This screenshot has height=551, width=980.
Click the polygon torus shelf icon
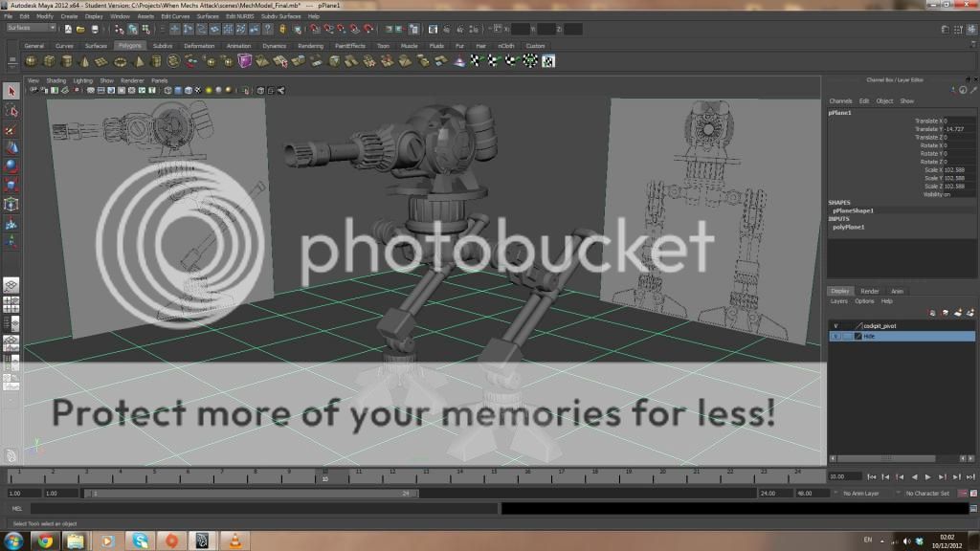tap(119, 61)
